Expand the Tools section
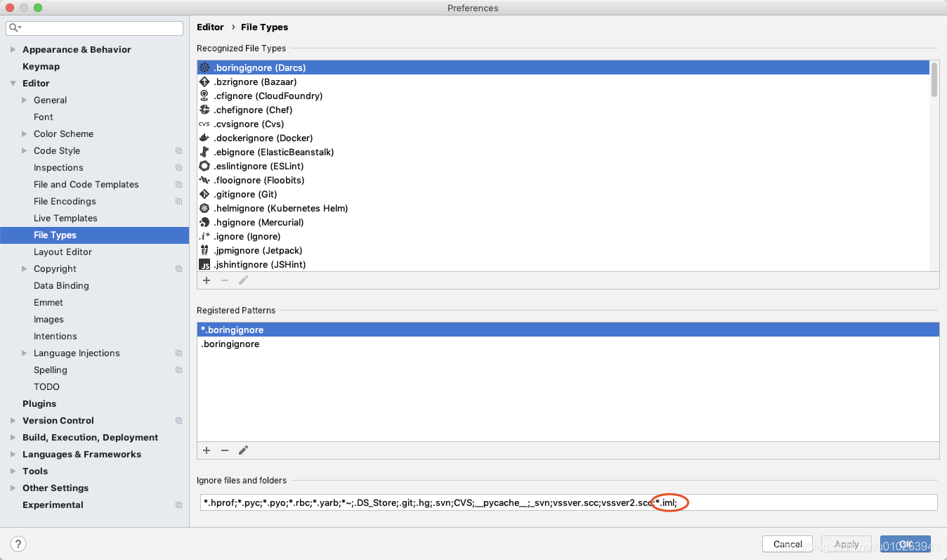This screenshot has width=947, height=560. pyautogui.click(x=13, y=471)
